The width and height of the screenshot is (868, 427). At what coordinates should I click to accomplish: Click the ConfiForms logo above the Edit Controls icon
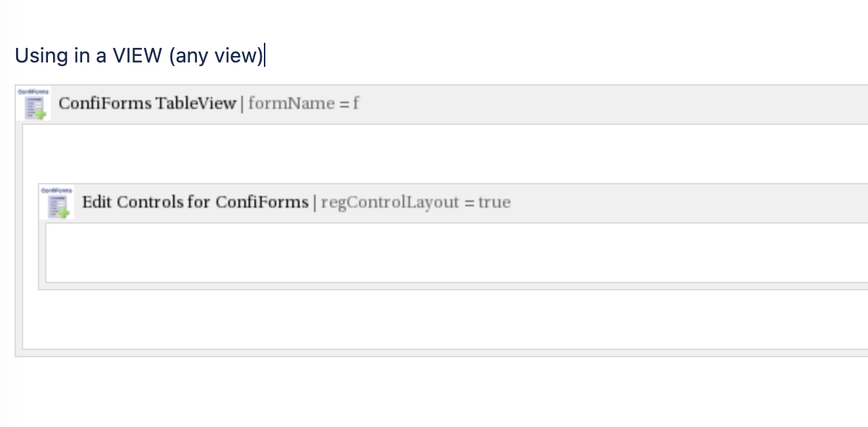(57, 189)
